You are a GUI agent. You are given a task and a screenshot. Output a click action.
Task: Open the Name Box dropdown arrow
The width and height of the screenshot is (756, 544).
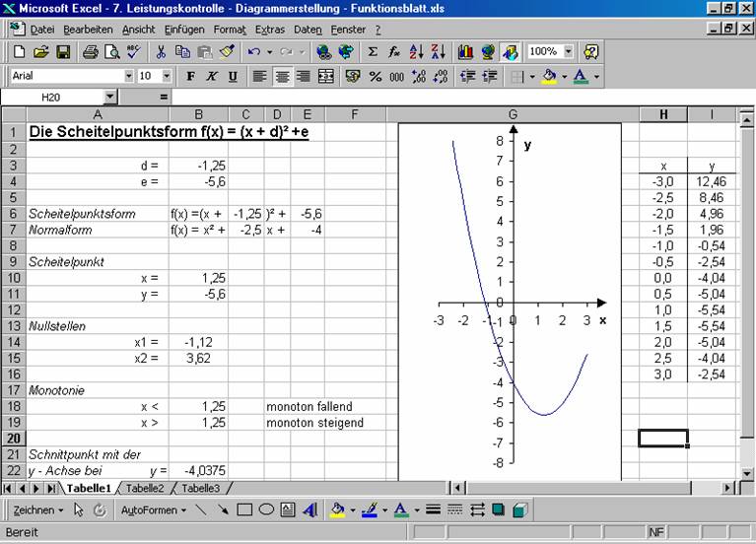pyautogui.click(x=109, y=98)
